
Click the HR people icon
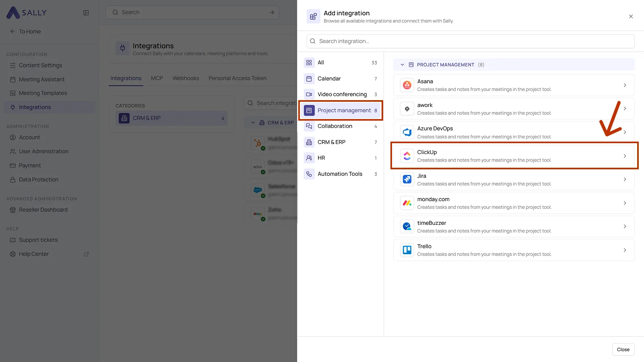(x=309, y=158)
